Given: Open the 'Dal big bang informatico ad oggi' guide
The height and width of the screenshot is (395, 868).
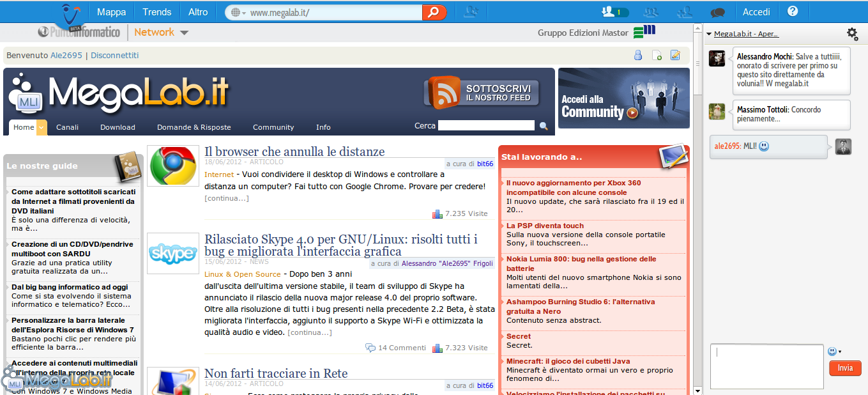Looking at the screenshot, I should pyautogui.click(x=70, y=287).
